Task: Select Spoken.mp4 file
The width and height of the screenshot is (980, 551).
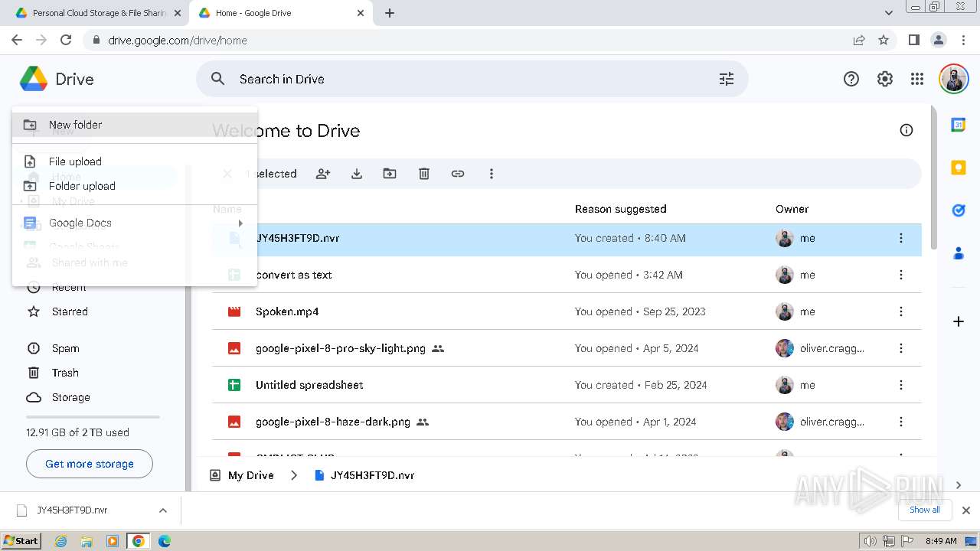Action: pyautogui.click(x=567, y=311)
